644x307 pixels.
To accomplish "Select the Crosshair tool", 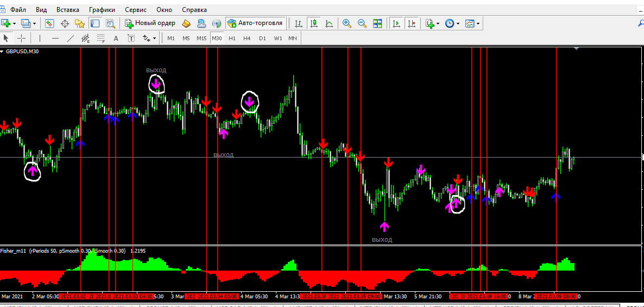I will [x=22, y=38].
